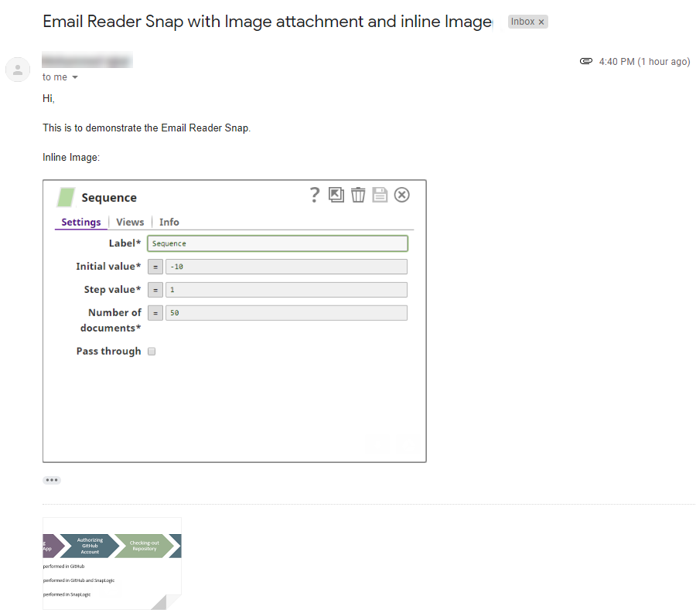Click the save floppy disk icon
This screenshot has width=696, height=616.
coord(380,195)
